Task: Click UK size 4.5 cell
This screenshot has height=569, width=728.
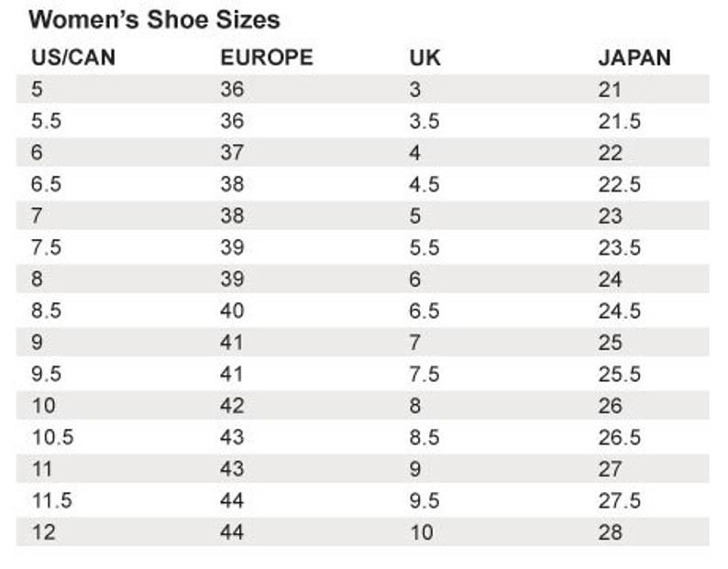Action: [x=425, y=184]
